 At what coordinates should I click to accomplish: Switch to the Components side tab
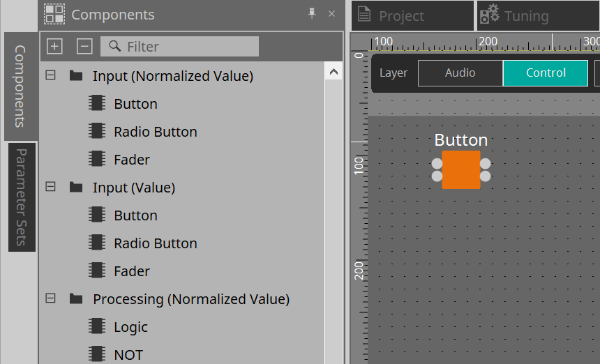21,86
